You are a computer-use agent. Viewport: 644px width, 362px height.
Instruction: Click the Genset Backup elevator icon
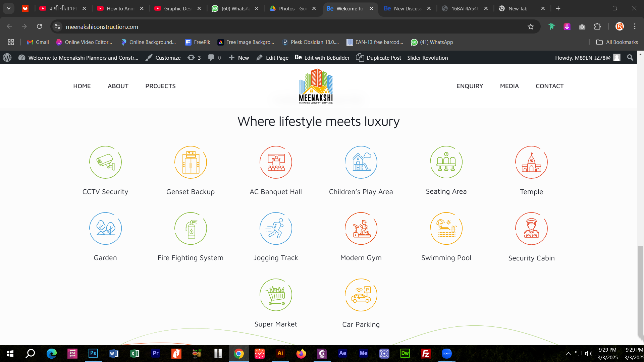[191, 162]
